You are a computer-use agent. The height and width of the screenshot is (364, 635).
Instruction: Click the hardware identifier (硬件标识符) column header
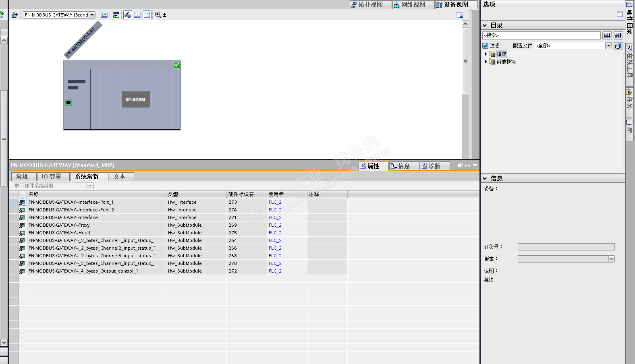pos(247,194)
